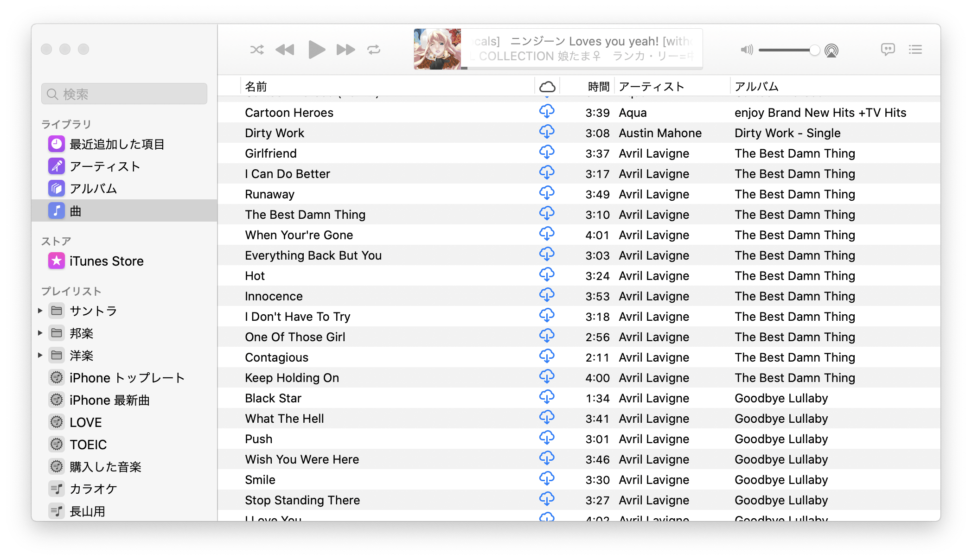The image size is (972, 560).
Task: Download I Can Do Better from iCloud
Action: coord(547,173)
